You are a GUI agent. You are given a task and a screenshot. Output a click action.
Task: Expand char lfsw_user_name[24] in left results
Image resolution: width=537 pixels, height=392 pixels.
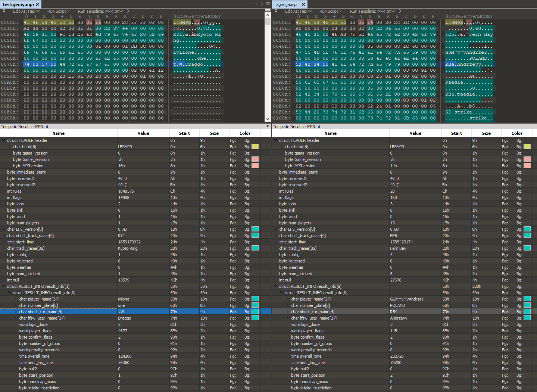[16, 318]
